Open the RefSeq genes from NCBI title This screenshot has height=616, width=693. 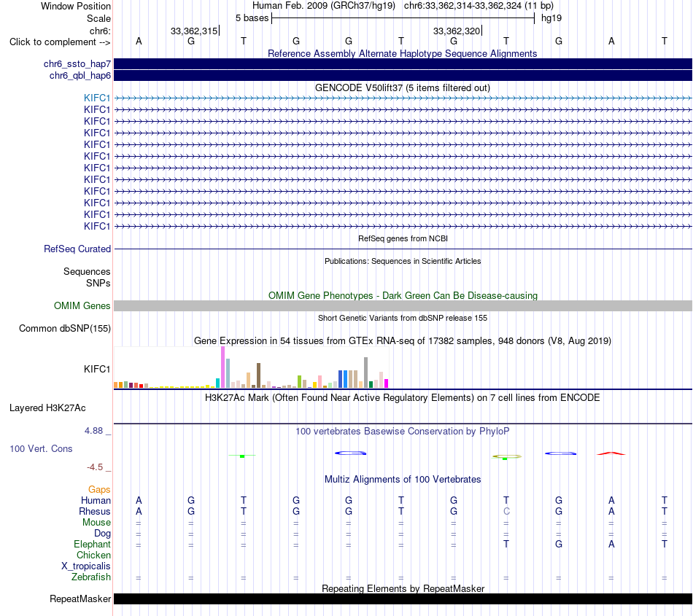[403, 238]
